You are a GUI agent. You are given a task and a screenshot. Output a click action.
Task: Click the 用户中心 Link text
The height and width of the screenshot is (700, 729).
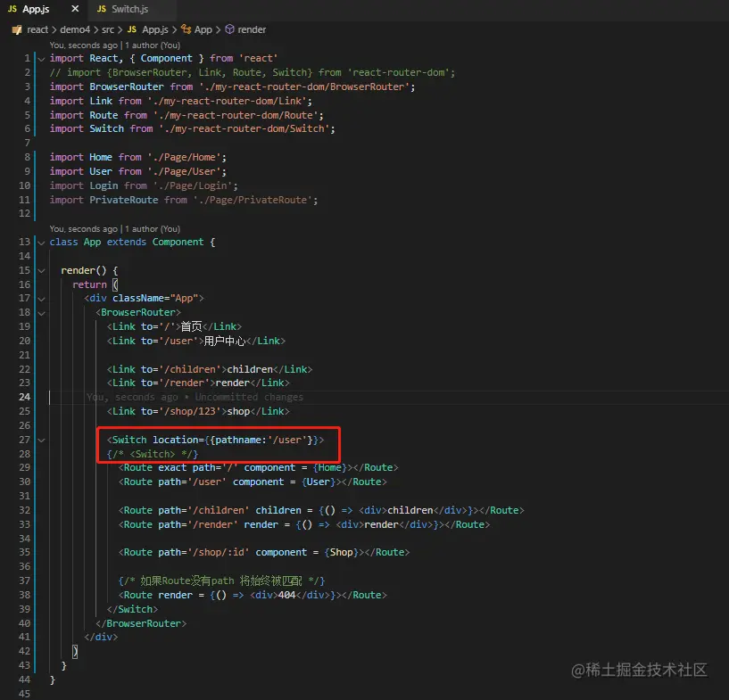point(225,341)
